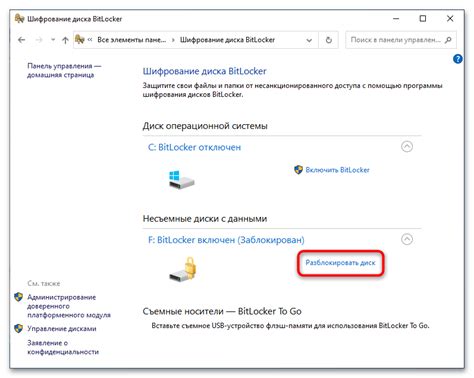Image resolution: width=474 pixels, height=378 pixels.
Task: Collapse the F: drive section chevron
Action: tap(407, 239)
